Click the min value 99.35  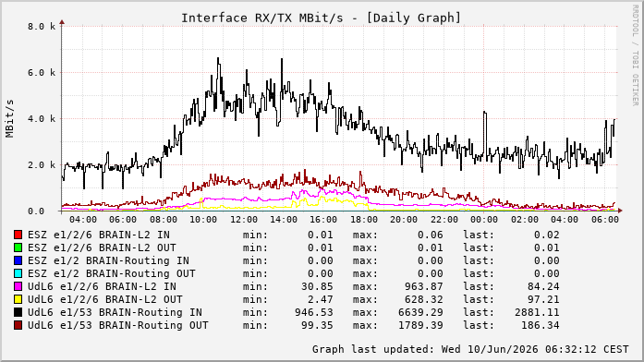317,325
